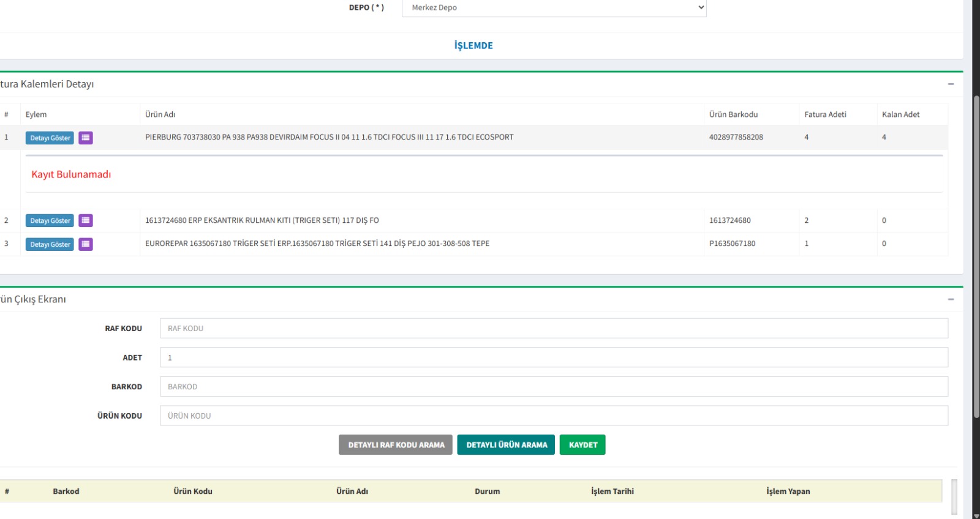980x519 pixels.
Task: Open the DEPO dropdown showing Merkez Depo
Action: pyautogui.click(x=554, y=8)
